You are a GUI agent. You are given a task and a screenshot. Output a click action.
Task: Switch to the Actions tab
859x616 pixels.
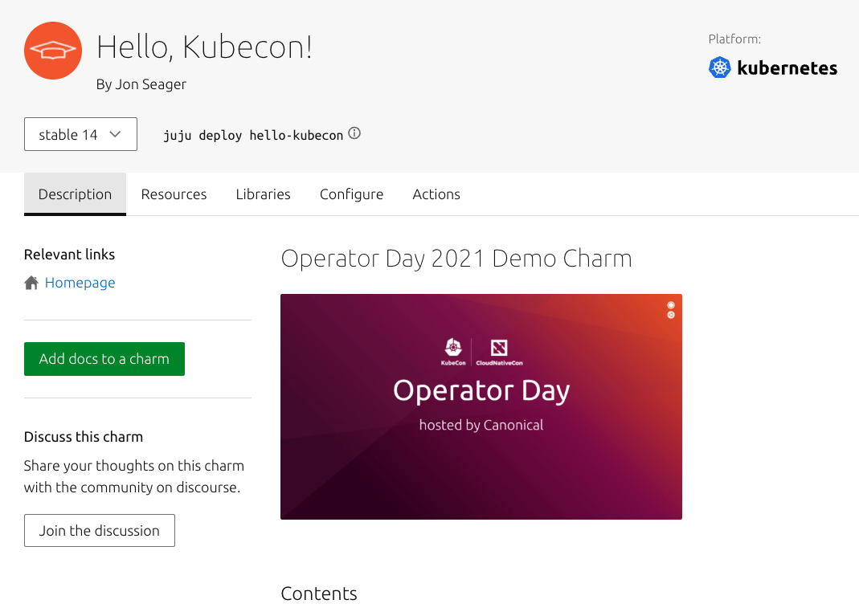tap(436, 194)
